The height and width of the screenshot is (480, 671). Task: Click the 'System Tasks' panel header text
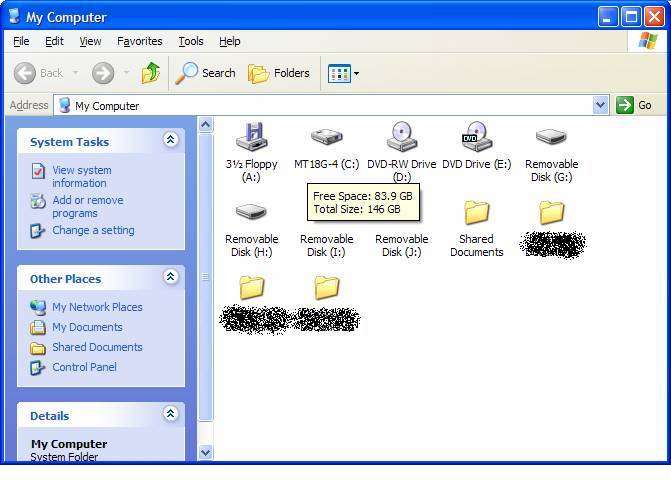pyautogui.click(x=69, y=142)
